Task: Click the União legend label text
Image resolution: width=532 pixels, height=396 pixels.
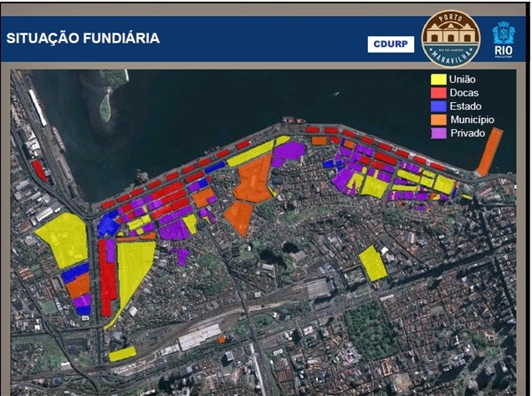Action: 463,80
